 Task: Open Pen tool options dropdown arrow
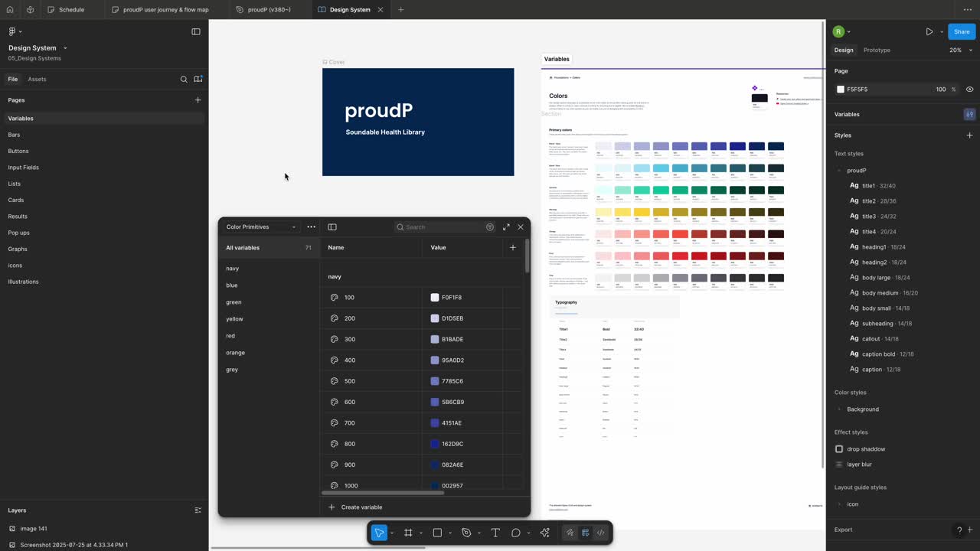tap(479, 533)
